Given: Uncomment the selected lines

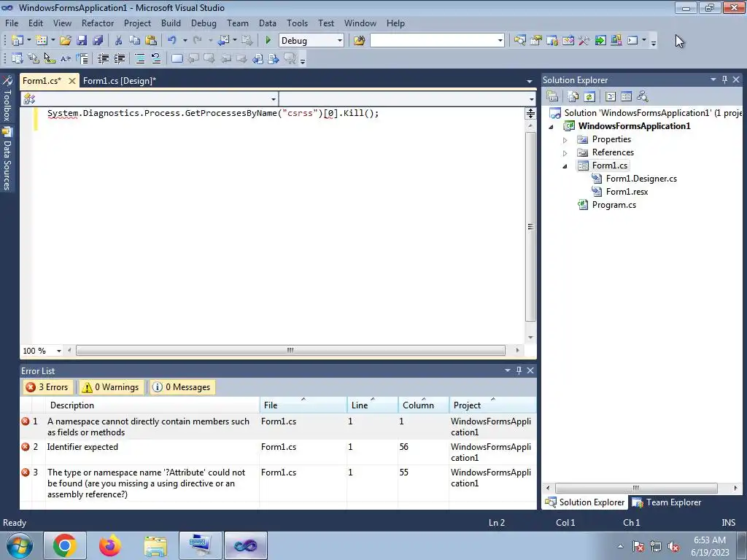Looking at the screenshot, I should [156, 58].
